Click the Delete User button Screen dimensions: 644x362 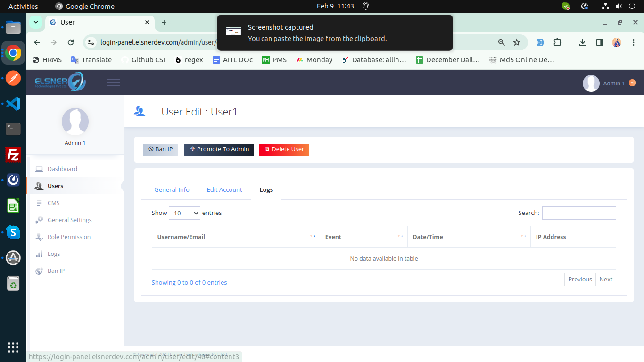point(284,149)
